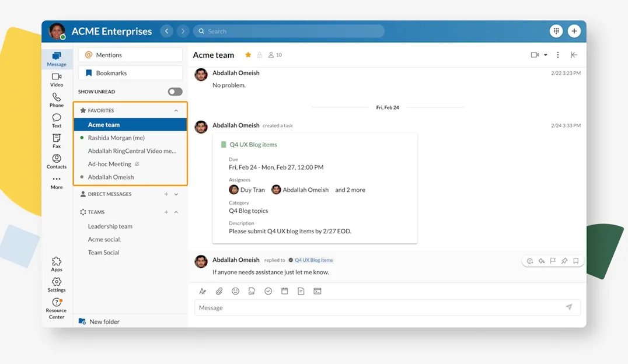Open the Q4 UX Blog items task

[253, 145]
